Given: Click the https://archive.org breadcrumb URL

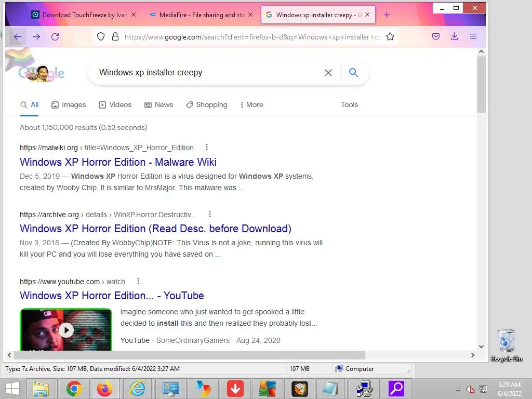Looking at the screenshot, I should pos(49,215).
